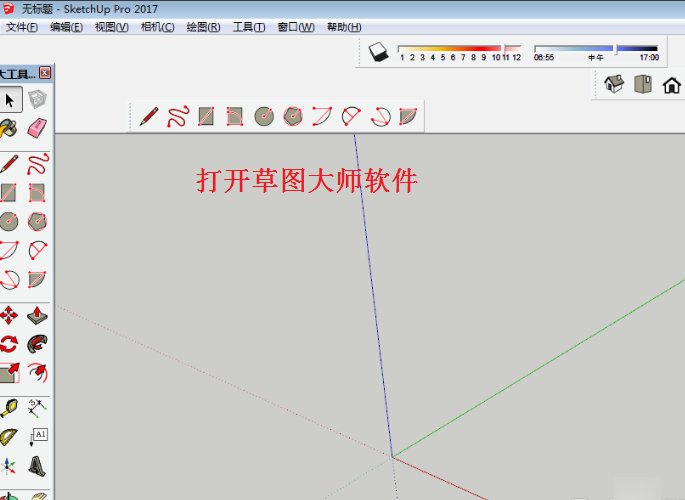Open the 工具(T) menu
The image size is (685, 500).
pos(249,27)
